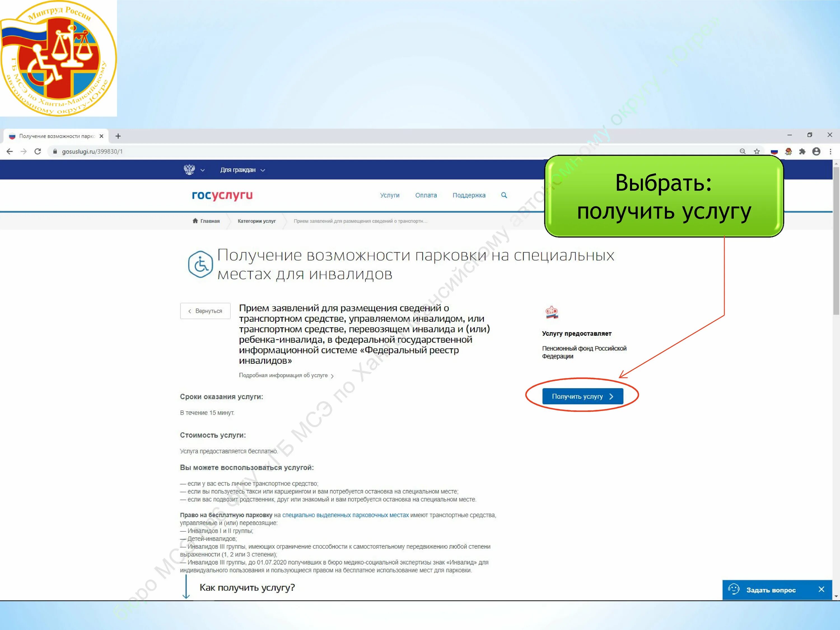The height and width of the screenshot is (630, 840).
Task: Open the 'Поддержка' menu item
Action: click(469, 195)
